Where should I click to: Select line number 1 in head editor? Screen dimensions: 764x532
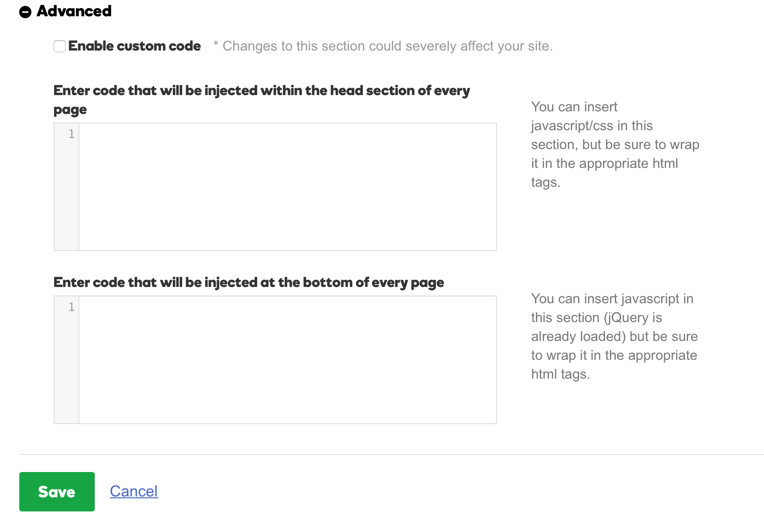[72, 134]
